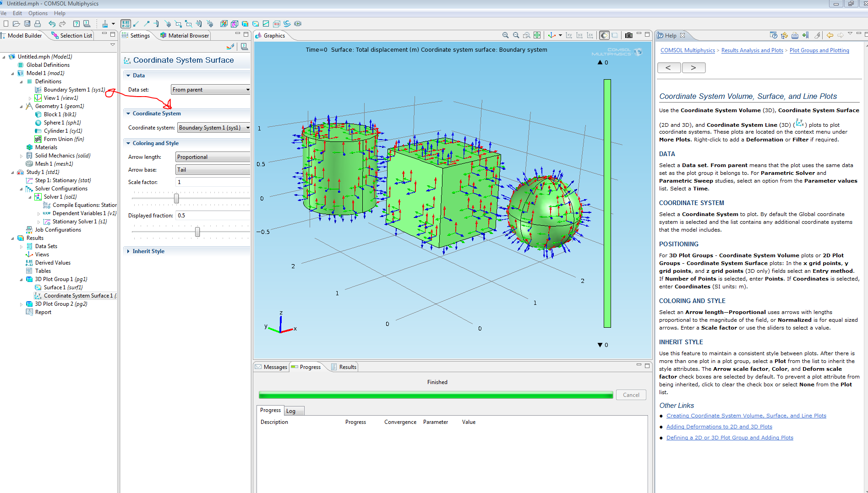Click the Displayed fraction input field
This screenshot has width=868, height=493.
pos(213,216)
